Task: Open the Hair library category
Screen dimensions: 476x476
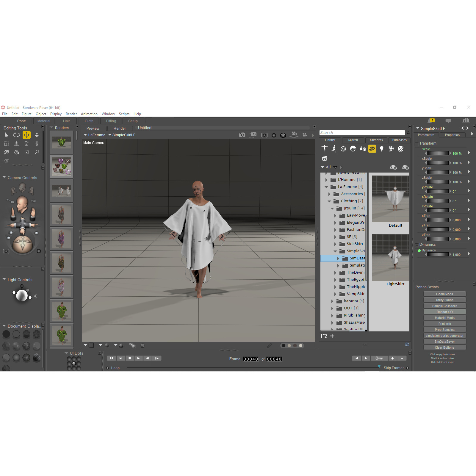Action: tap(353, 149)
